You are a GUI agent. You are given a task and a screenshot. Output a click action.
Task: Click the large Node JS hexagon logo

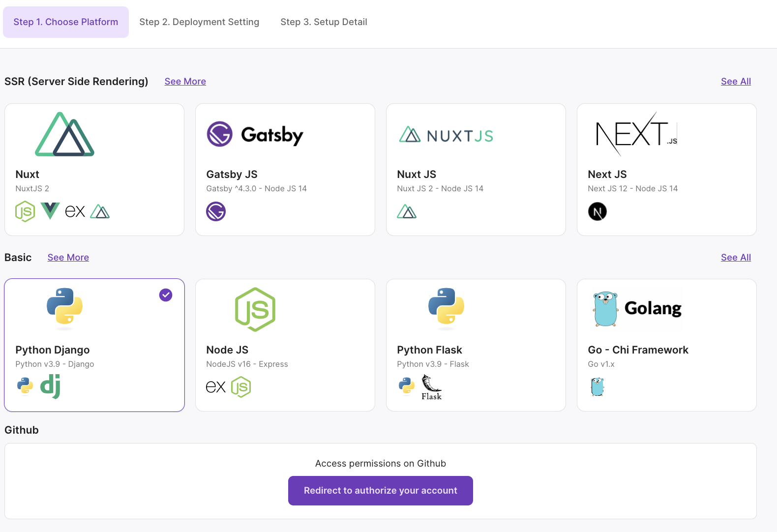[255, 309]
